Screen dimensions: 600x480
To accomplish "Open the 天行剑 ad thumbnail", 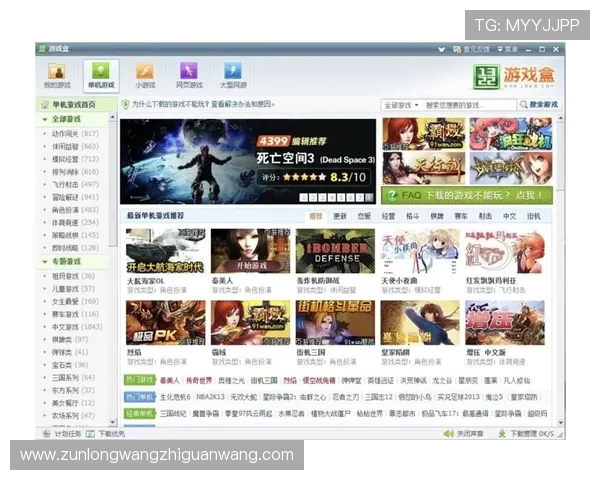I will (x=424, y=168).
